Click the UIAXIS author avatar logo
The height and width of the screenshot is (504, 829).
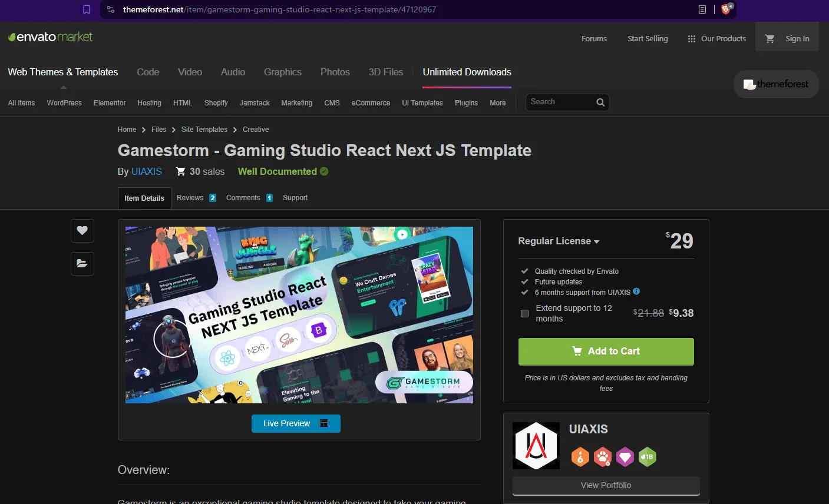536,446
